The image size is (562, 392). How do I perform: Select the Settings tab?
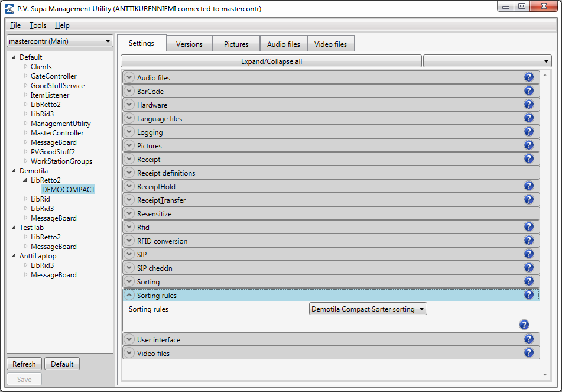coord(141,43)
